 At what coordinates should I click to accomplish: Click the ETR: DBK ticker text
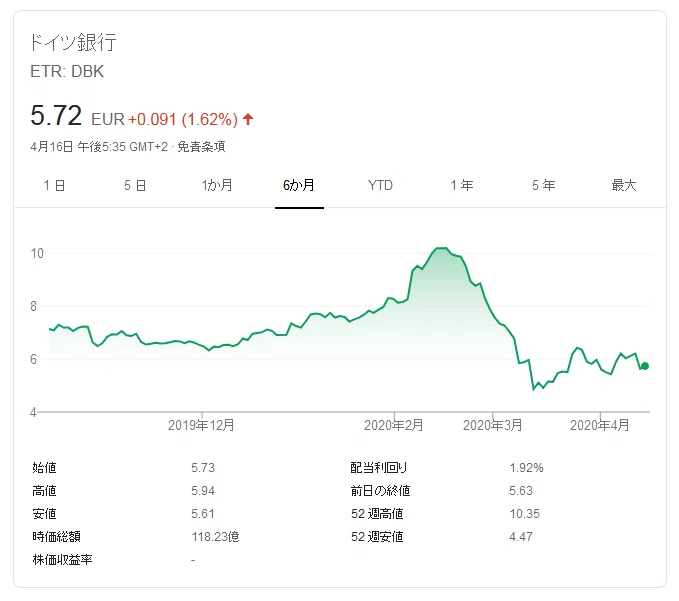pyautogui.click(x=67, y=71)
